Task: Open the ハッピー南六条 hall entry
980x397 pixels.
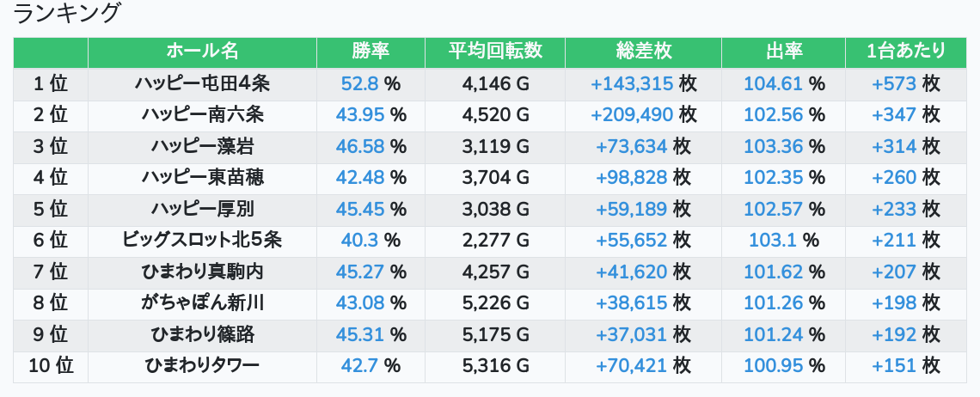Action: point(202,114)
